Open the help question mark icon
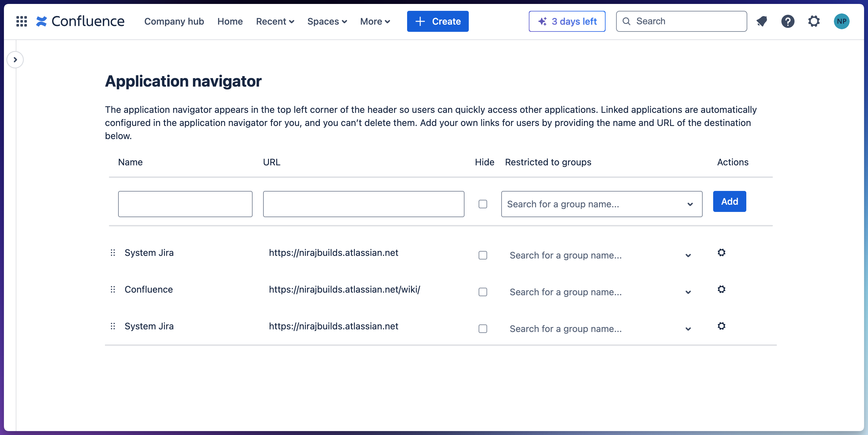The width and height of the screenshot is (868, 435). (788, 21)
